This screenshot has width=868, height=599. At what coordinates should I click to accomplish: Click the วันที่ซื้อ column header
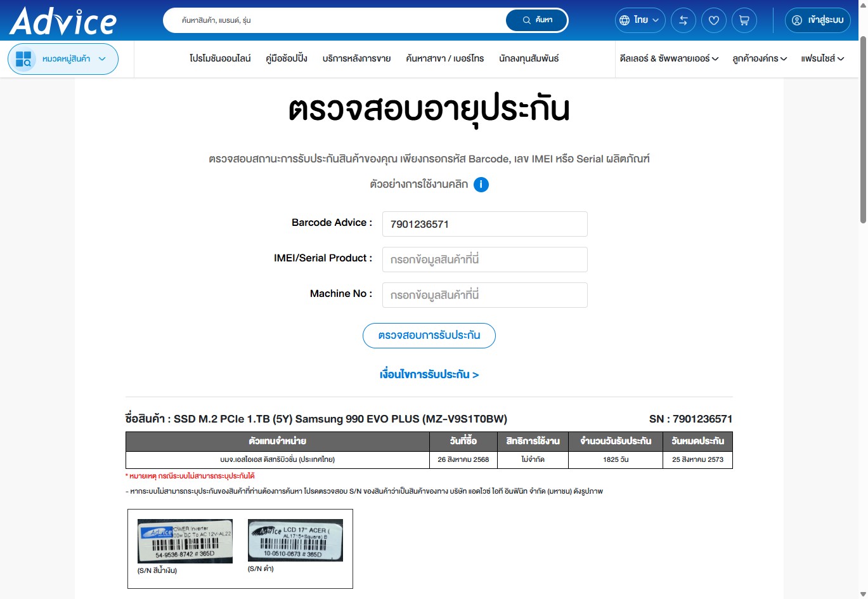(463, 441)
